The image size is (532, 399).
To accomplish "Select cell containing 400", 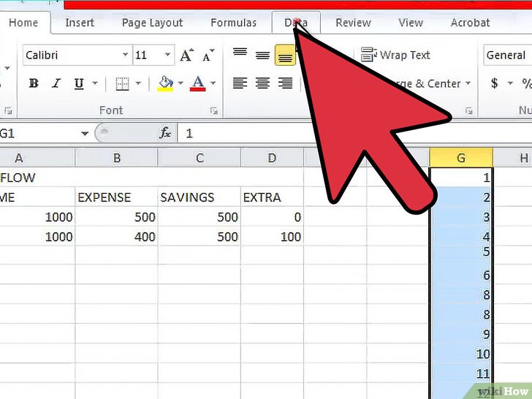I will [116, 237].
